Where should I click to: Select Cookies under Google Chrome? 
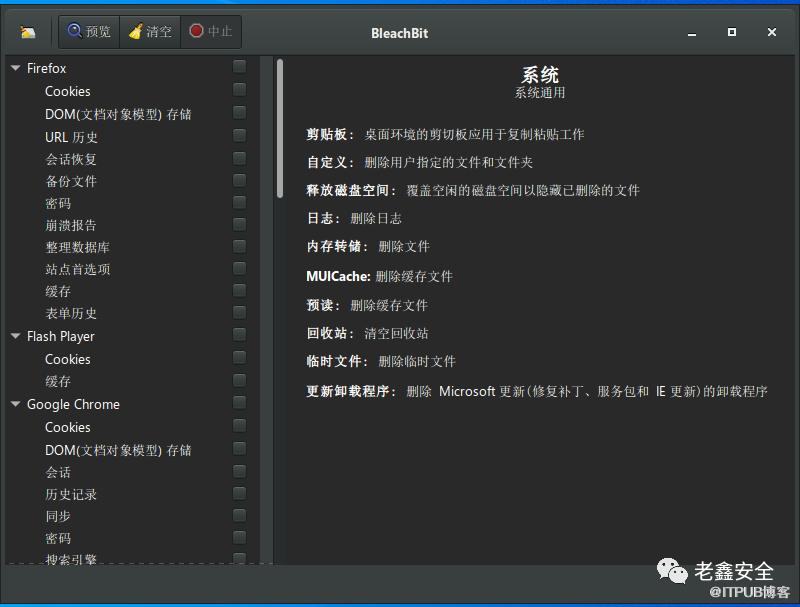(x=67, y=427)
